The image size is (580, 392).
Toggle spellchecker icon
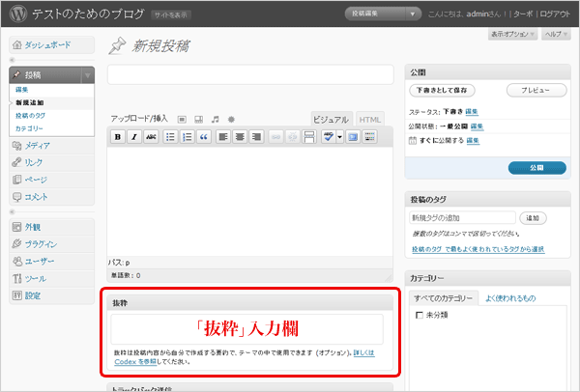pyautogui.click(x=328, y=137)
